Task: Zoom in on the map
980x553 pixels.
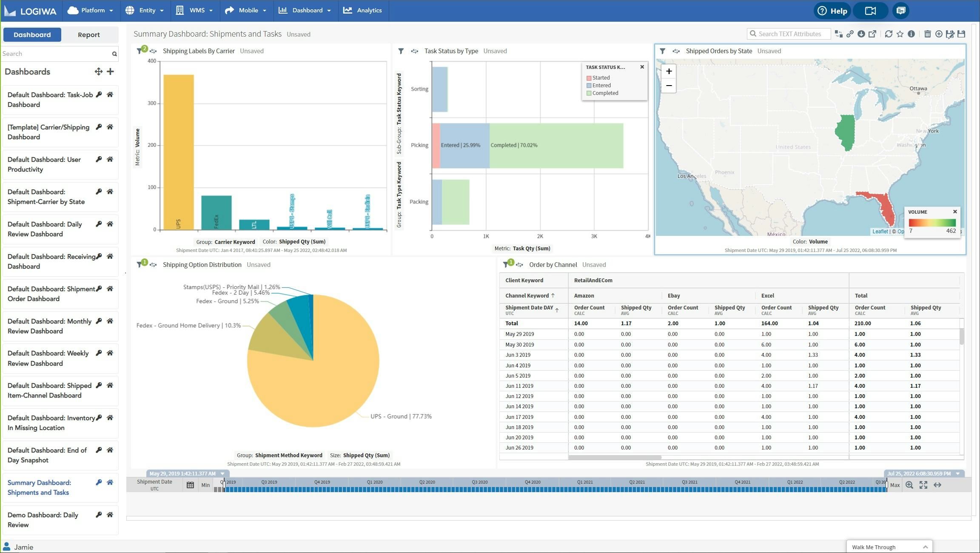Action: (669, 72)
